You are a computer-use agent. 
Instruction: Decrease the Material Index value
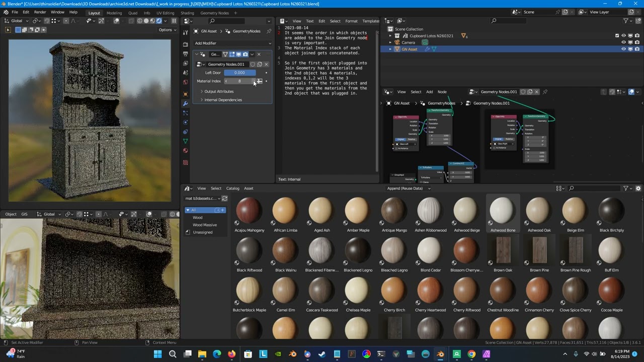coord(226,81)
